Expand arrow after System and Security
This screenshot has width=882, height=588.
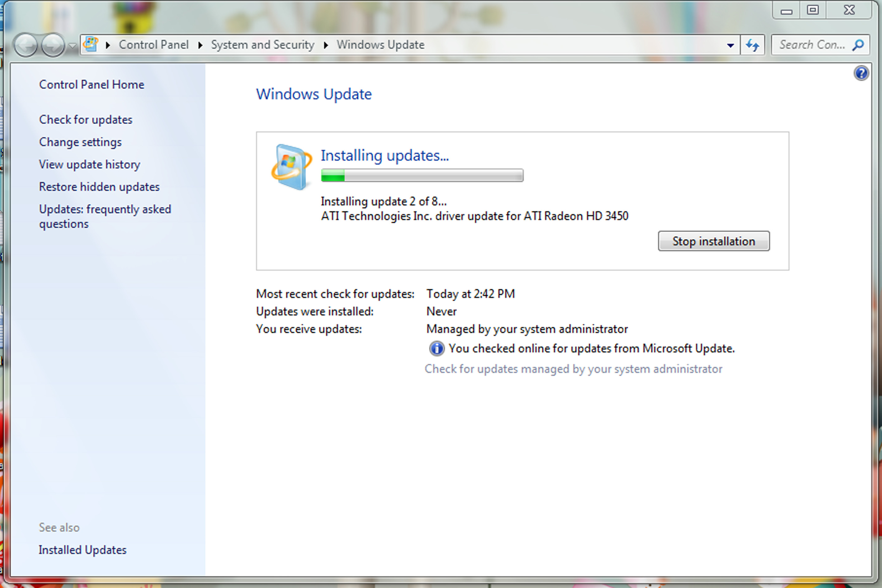pyautogui.click(x=326, y=45)
